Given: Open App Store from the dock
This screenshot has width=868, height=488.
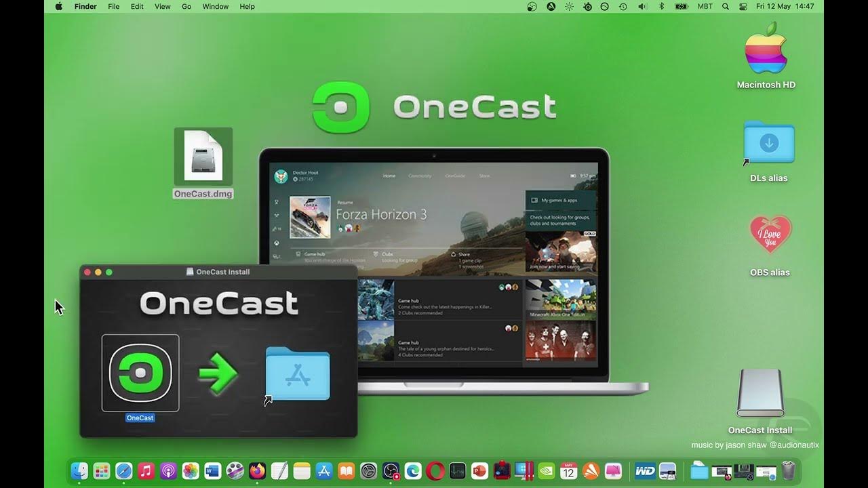Looking at the screenshot, I should (324, 470).
